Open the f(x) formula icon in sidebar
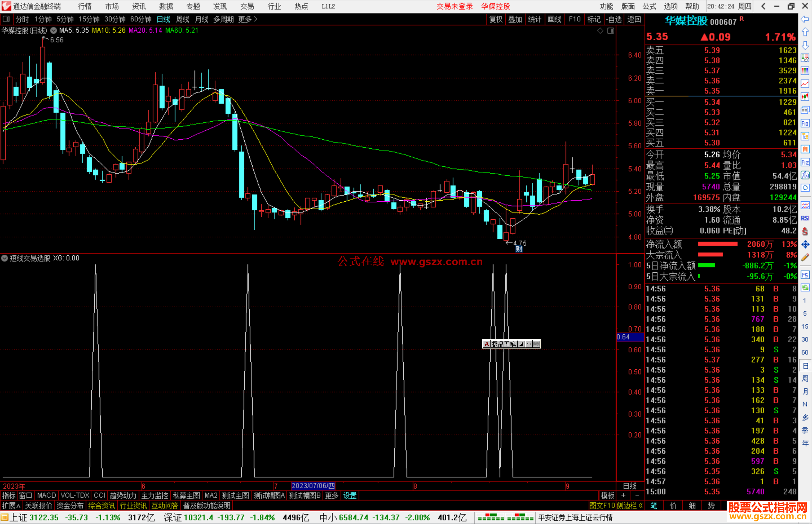The width and height of the screenshot is (812, 524). coord(805,175)
